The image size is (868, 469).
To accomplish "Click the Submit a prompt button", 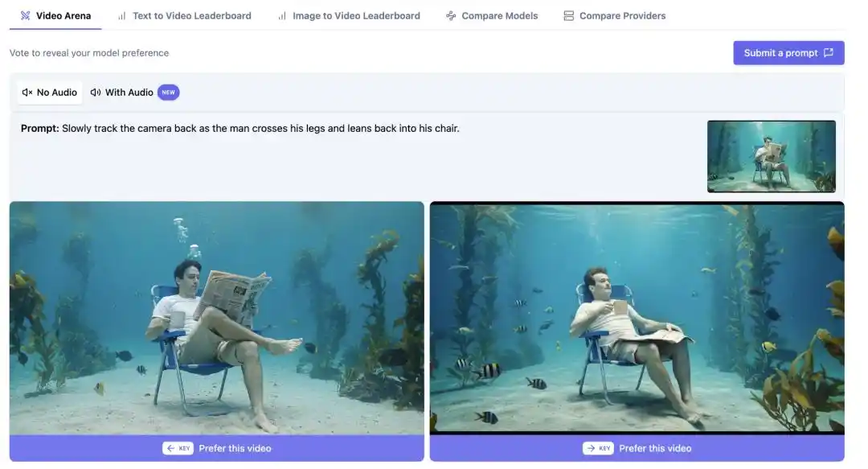I will pyautogui.click(x=788, y=52).
